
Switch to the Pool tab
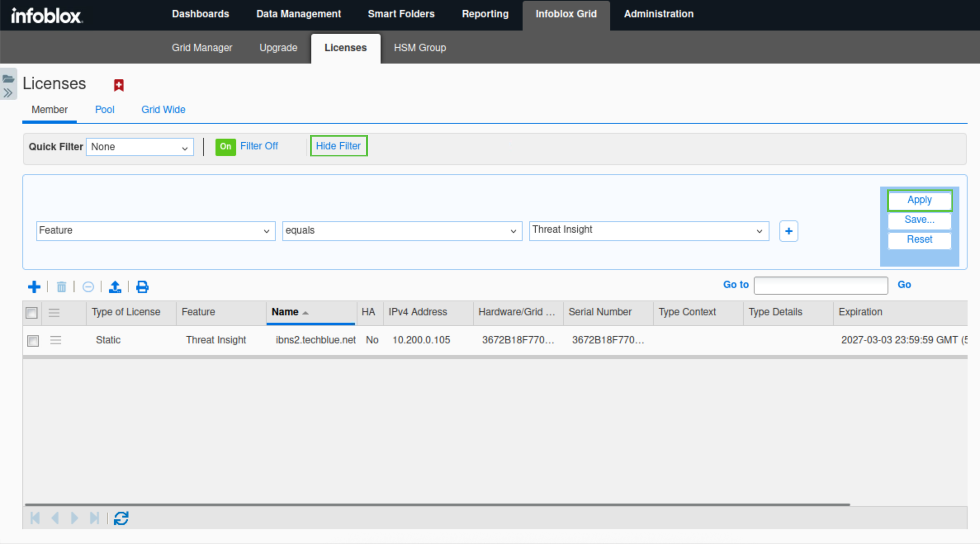pos(104,110)
